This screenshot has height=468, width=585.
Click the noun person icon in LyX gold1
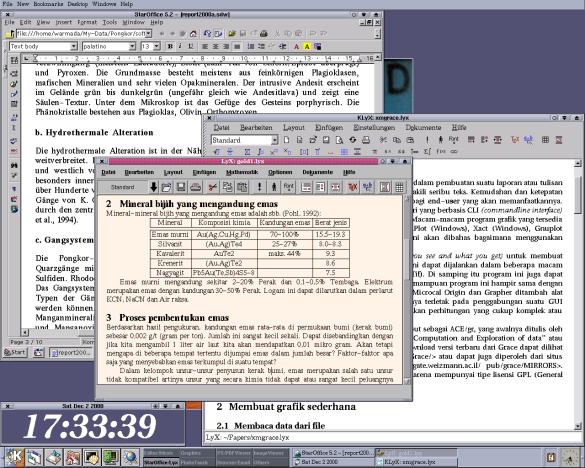click(274, 187)
